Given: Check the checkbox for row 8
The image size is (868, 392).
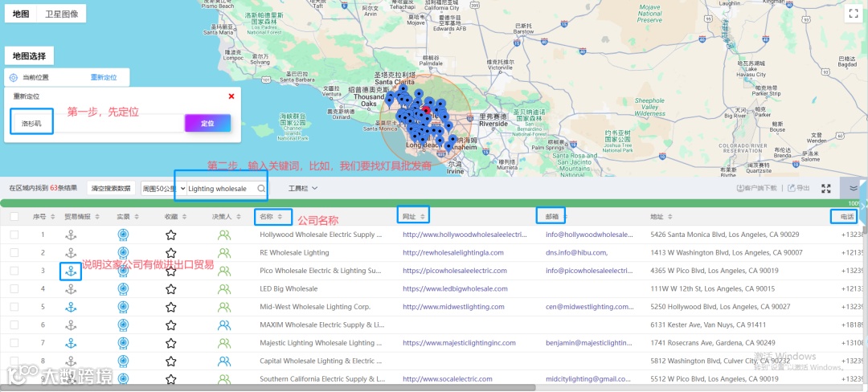Looking at the screenshot, I should coord(14,361).
